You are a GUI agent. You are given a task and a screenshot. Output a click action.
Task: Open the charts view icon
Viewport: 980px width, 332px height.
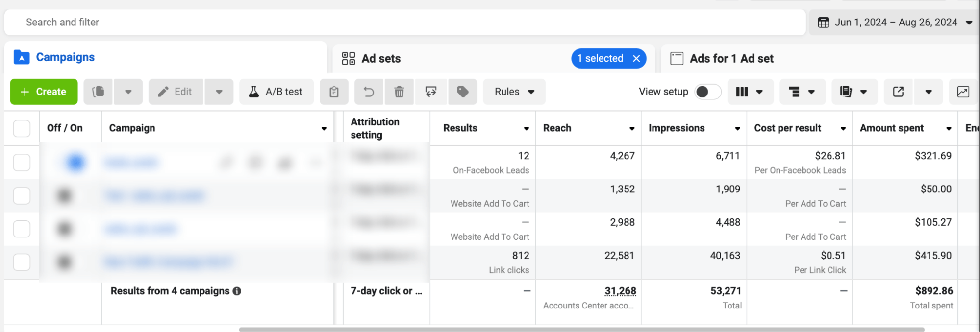coord(963,92)
